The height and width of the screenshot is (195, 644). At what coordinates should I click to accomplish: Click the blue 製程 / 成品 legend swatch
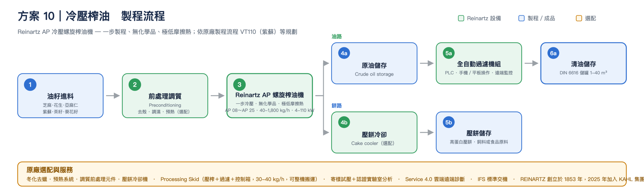(521, 18)
